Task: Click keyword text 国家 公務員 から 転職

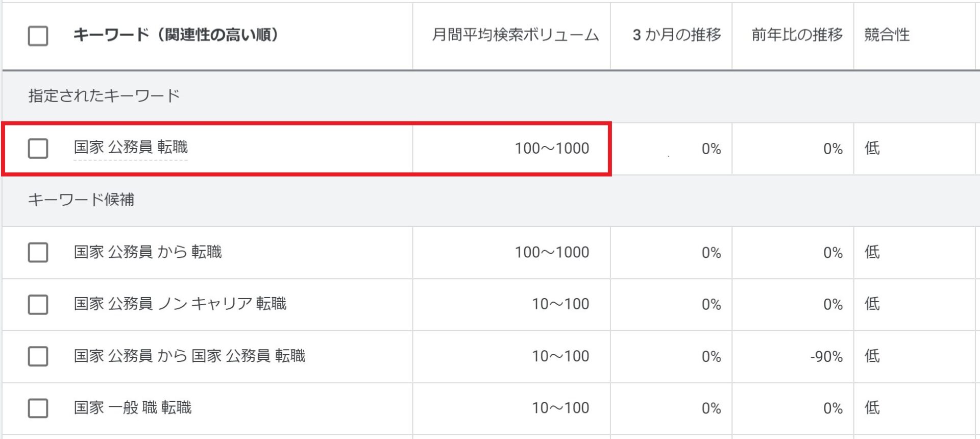Action: [x=148, y=252]
